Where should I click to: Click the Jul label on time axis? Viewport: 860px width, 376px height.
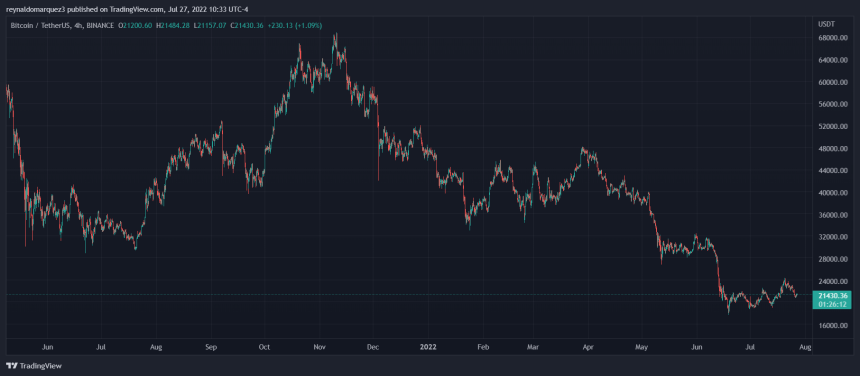[101, 347]
